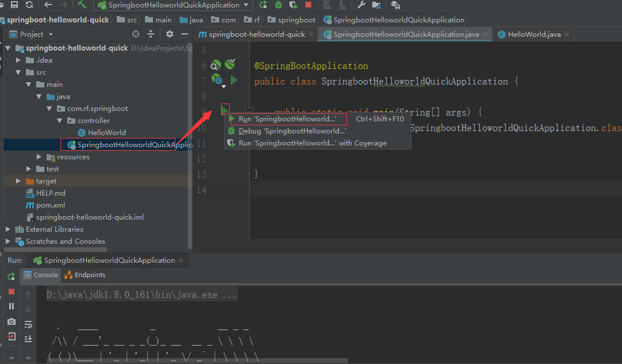Choose Debug 'SpringbootHelloworld...' menu entry
Screen dimensions: 622x364
pyautogui.click(x=318, y=131)
